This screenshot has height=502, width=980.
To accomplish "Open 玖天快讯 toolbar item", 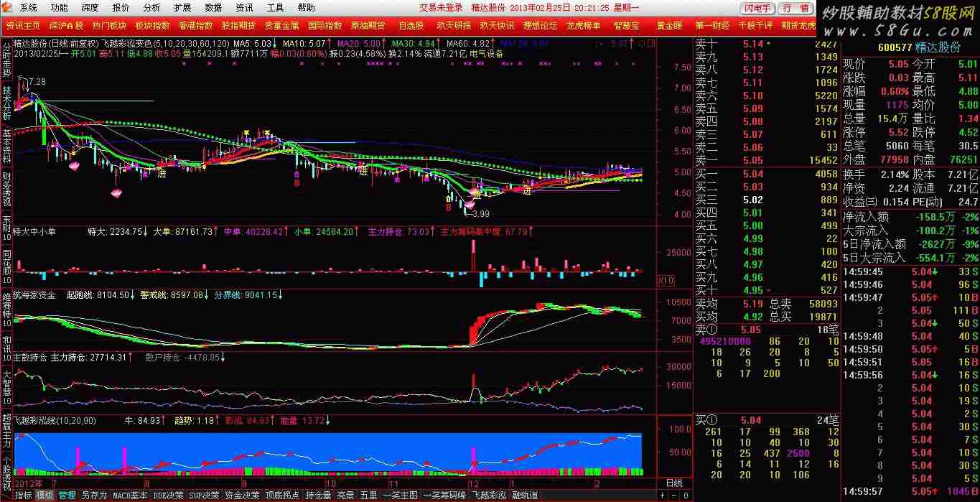I will click(x=498, y=25).
